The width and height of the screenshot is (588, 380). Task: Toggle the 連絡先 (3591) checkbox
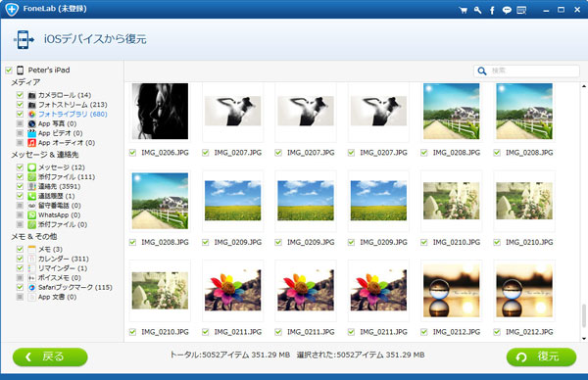pos(20,186)
